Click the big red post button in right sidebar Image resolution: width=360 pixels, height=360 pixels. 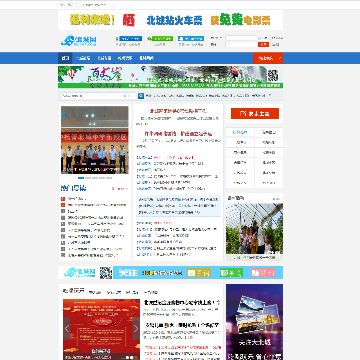(x=255, y=113)
